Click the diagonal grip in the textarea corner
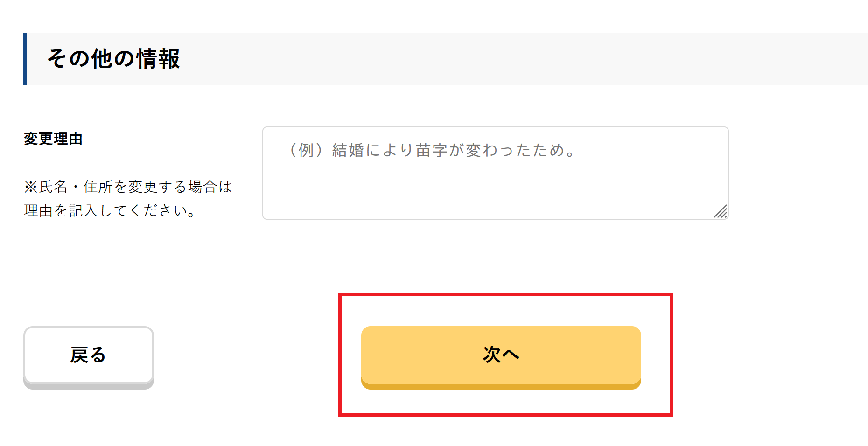 point(721,212)
